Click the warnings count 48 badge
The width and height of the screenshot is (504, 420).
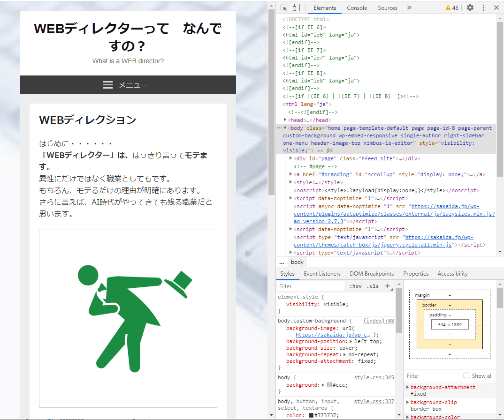[x=452, y=7]
